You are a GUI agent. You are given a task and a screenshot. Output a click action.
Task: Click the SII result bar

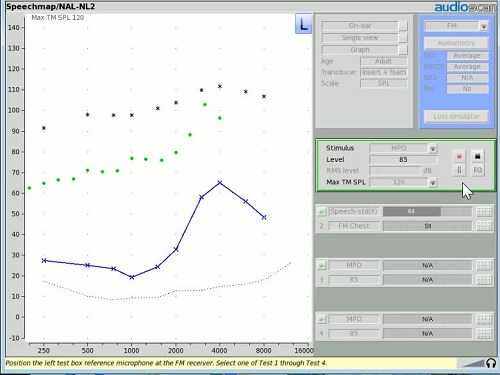pyautogui.click(x=427, y=226)
